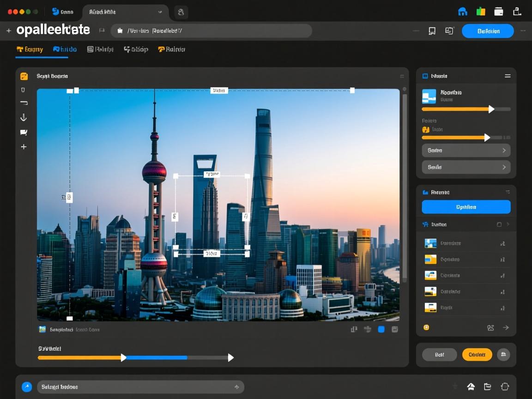This screenshot has width=532, height=399.
Task: Expand the first gray chevron row in the right panel
Action: (x=465, y=151)
